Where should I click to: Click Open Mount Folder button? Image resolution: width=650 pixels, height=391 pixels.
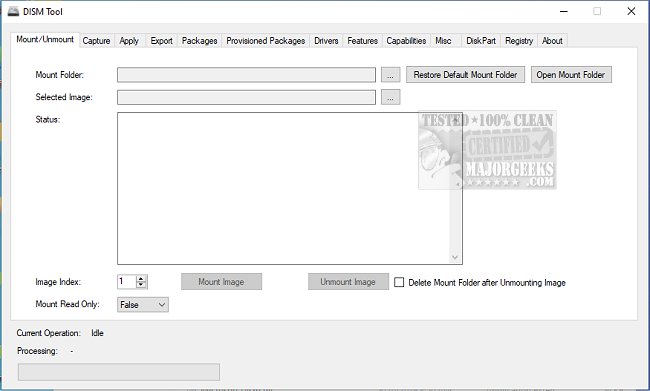pos(571,75)
